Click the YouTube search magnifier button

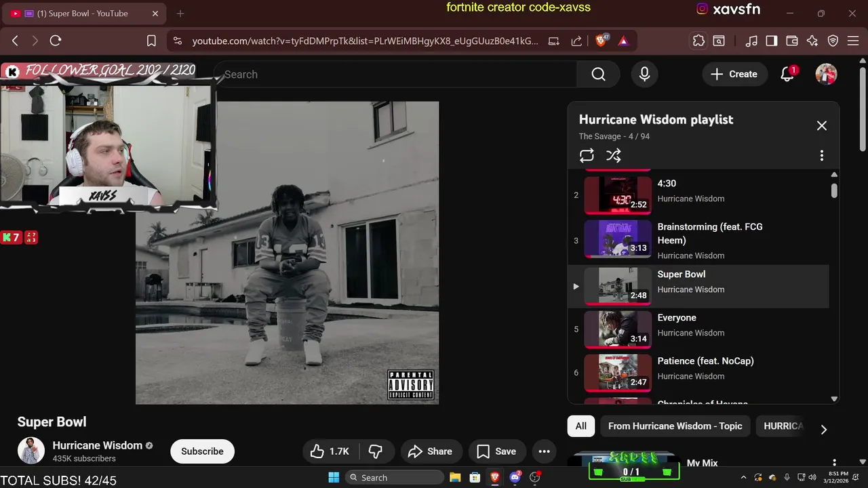pyautogui.click(x=598, y=75)
